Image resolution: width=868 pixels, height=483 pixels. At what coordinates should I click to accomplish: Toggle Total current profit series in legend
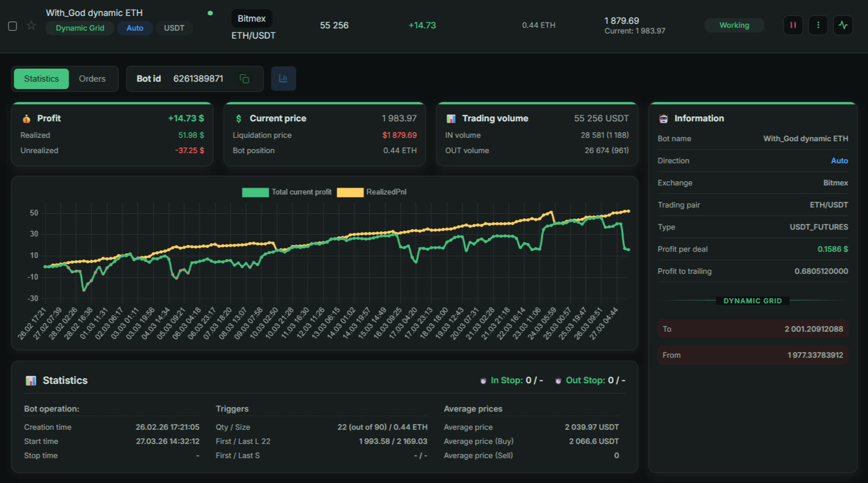point(301,192)
